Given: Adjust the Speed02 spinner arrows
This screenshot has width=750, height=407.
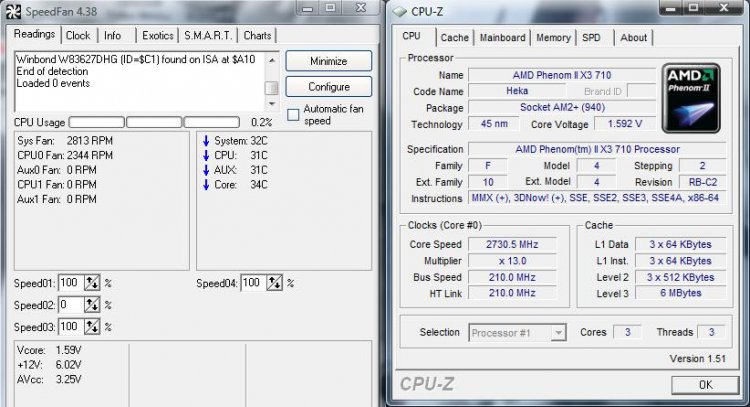Looking at the screenshot, I should click(92, 305).
